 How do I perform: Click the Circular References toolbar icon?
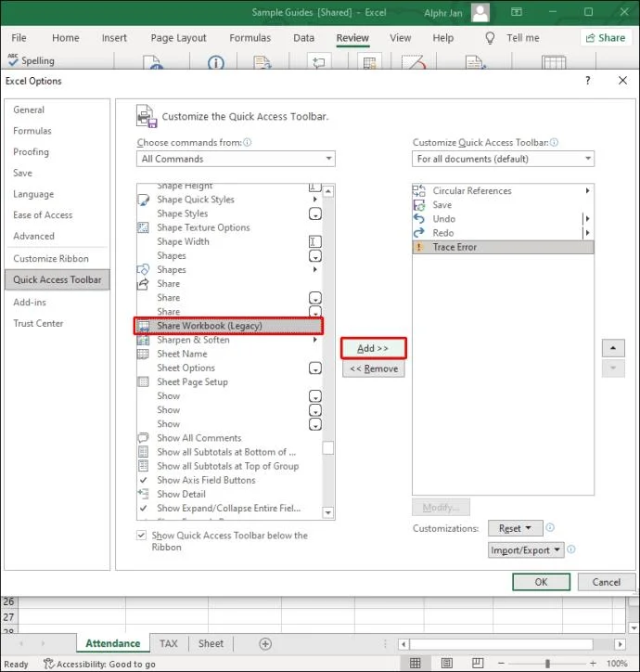pyautogui.click(x=419, y=190)
